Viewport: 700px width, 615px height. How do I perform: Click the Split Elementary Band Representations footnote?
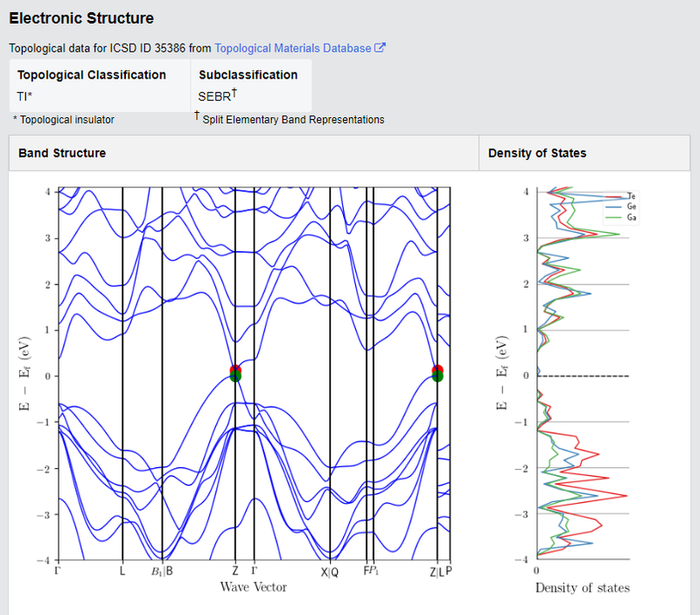(x=292, y=119)
